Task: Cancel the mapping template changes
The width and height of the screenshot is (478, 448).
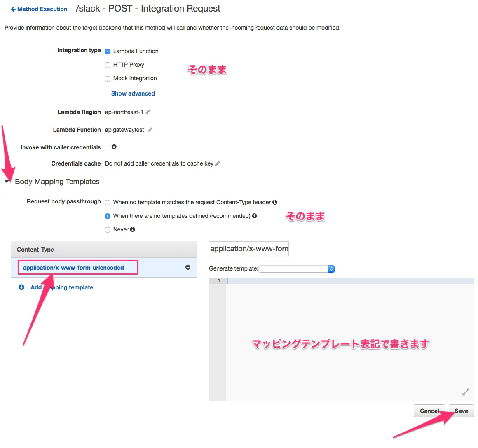Action: click(429, 411)
